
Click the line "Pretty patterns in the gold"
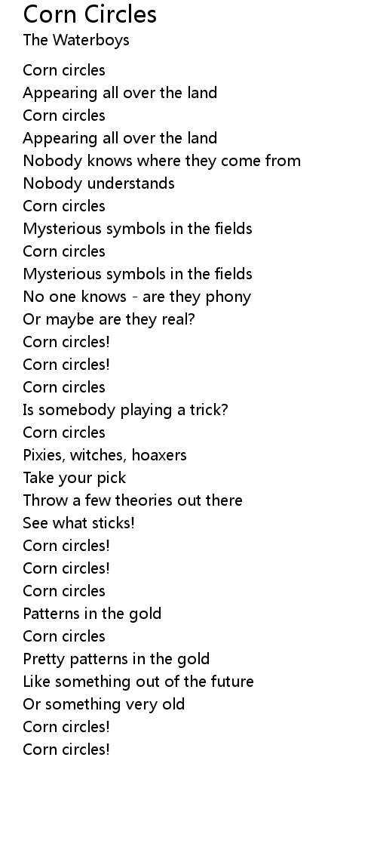tap(116, 660)
